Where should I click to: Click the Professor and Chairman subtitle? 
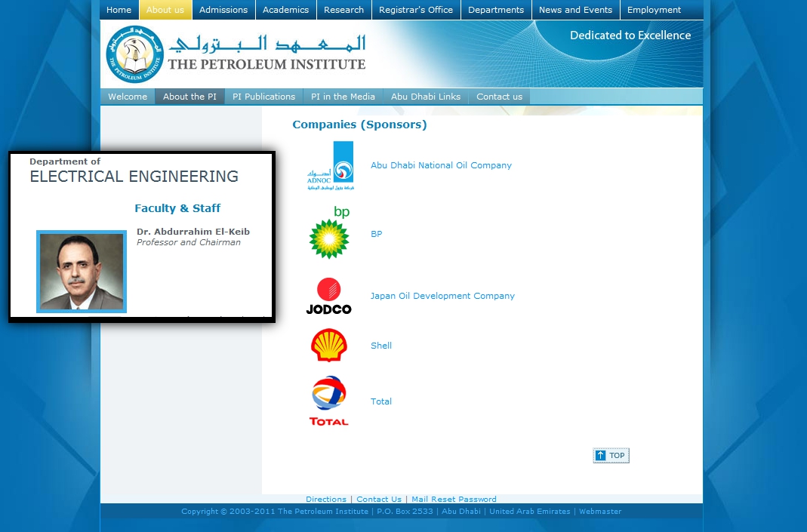click(189, 242)
